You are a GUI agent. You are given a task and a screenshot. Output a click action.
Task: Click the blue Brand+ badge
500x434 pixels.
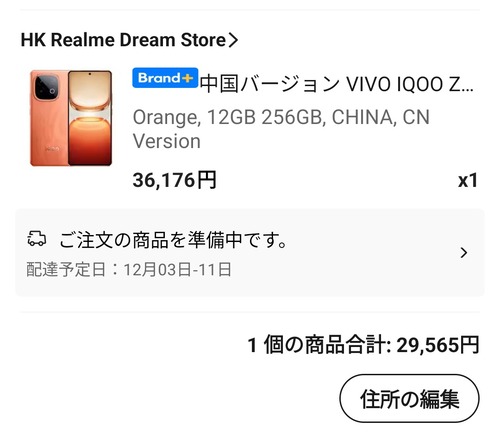(x=165, y=78)
